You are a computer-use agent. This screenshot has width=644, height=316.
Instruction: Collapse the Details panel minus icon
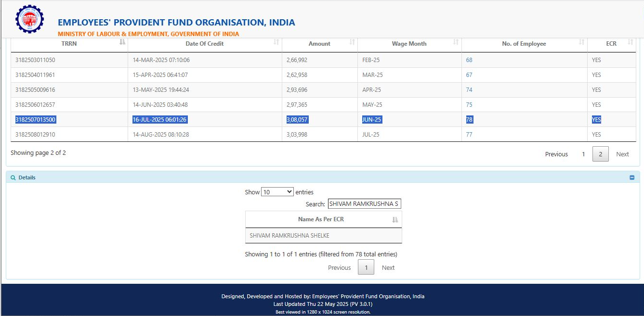click(x=632, y=177)
